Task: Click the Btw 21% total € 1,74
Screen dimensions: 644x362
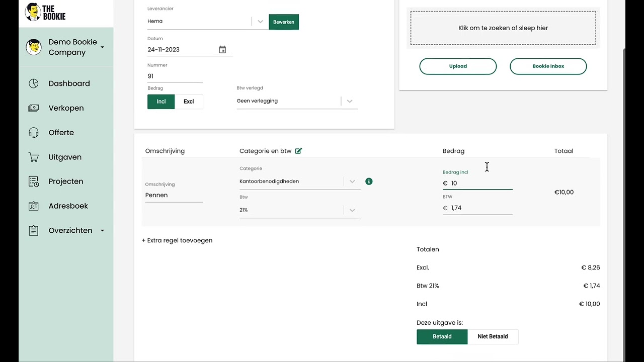Action: [592, 286]
